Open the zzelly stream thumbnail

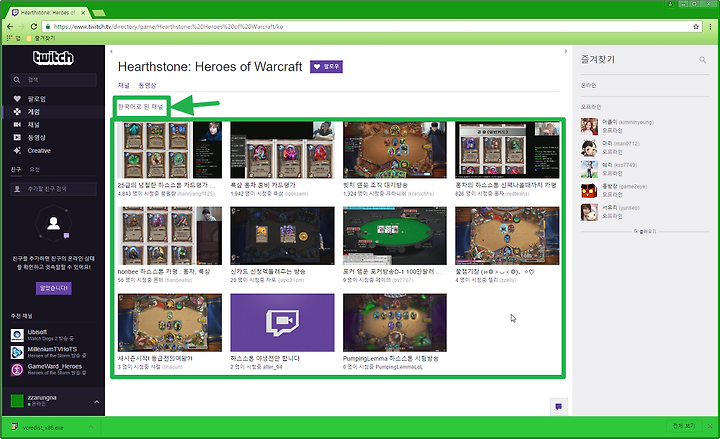click(507, 236)
